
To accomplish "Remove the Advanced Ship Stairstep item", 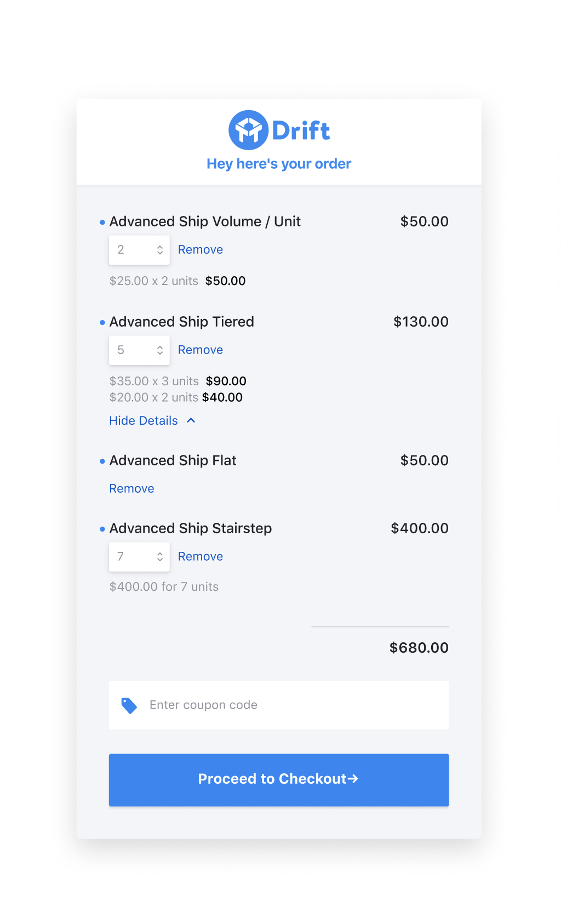I will tap(201, 556).
